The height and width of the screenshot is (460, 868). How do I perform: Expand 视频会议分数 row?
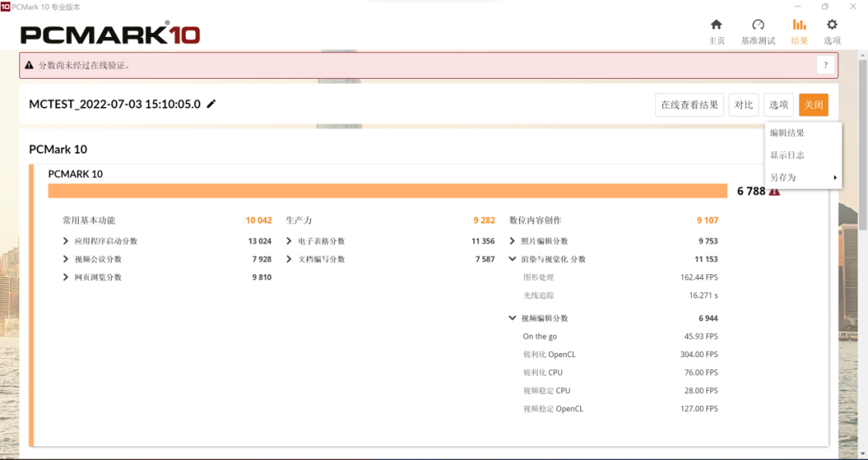[66, 259]
